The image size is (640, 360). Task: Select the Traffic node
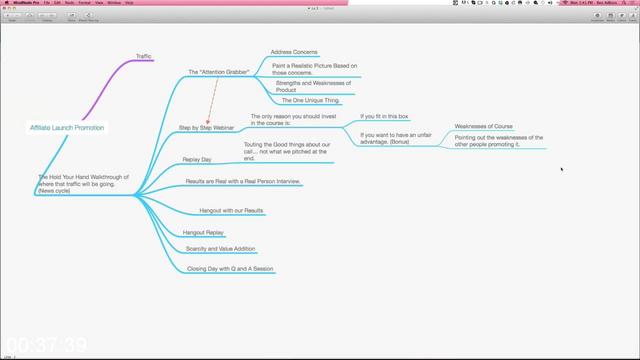[x=144, y=56]
